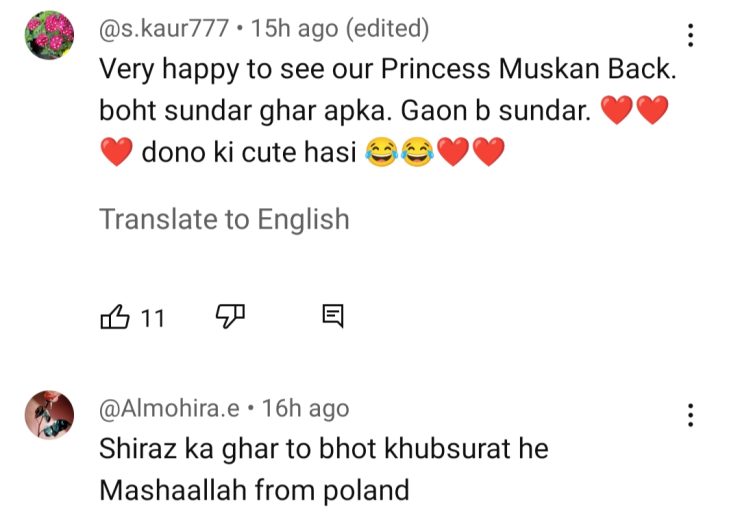Translate the comment to English

click(x=224, y=219)
